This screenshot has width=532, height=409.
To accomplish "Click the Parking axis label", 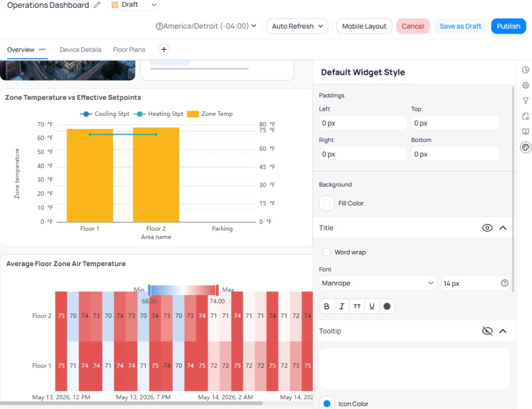I will click(222, 229).
